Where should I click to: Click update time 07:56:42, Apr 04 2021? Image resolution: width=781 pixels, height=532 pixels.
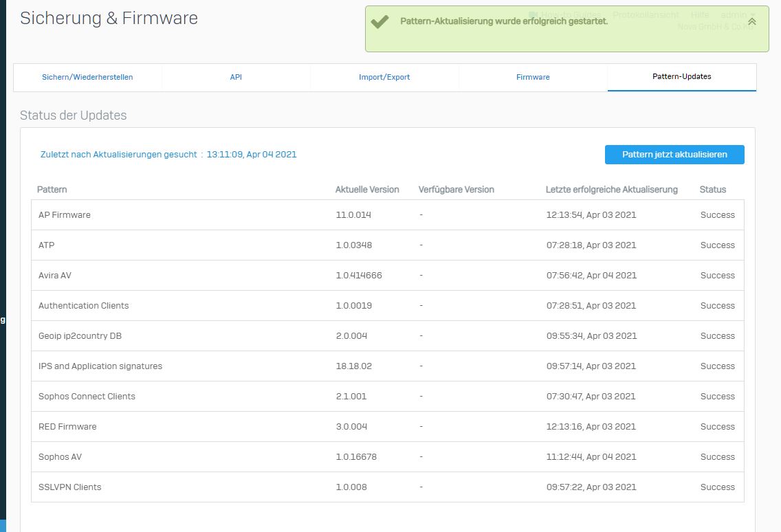(592, 276)
